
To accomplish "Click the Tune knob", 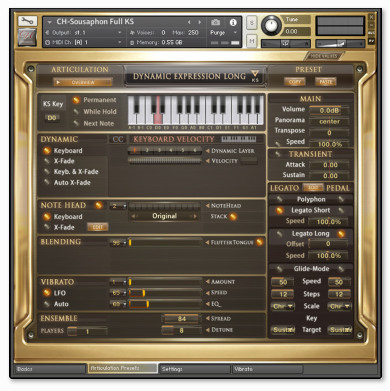I will (x=271, y=25).
